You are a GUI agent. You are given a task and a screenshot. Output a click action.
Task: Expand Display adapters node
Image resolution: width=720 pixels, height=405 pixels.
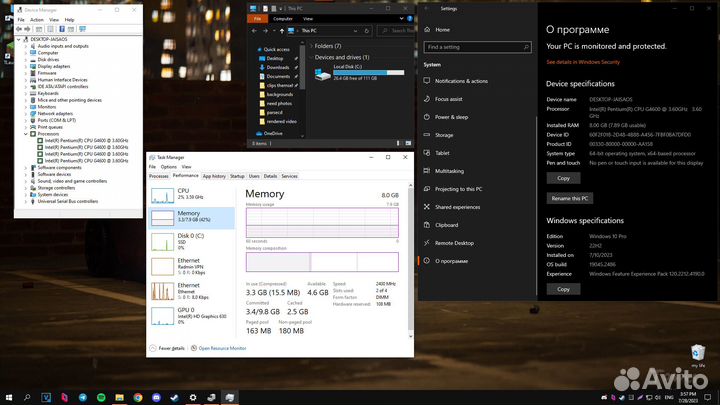pyautogui.click(x=26, y=66)
